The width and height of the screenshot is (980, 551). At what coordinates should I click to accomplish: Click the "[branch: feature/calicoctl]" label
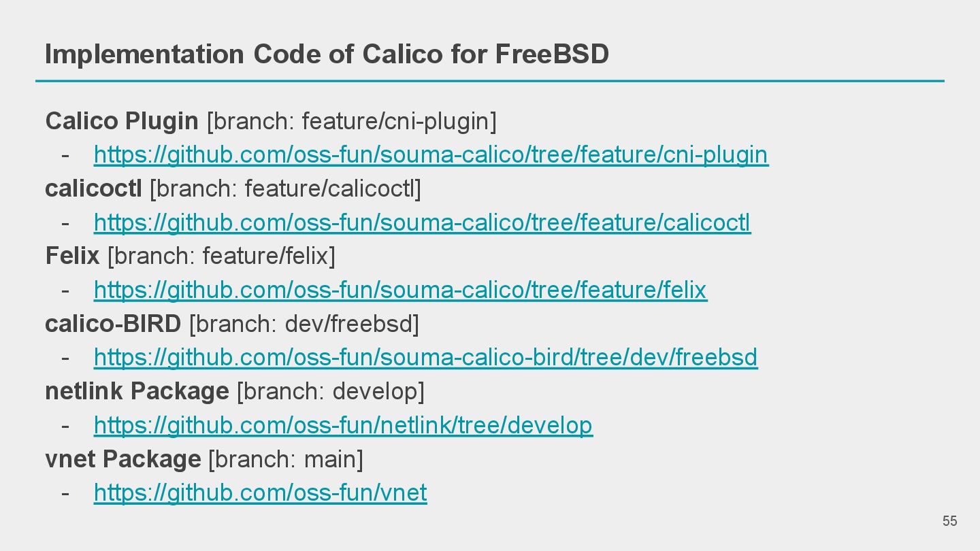click(285, 189)
